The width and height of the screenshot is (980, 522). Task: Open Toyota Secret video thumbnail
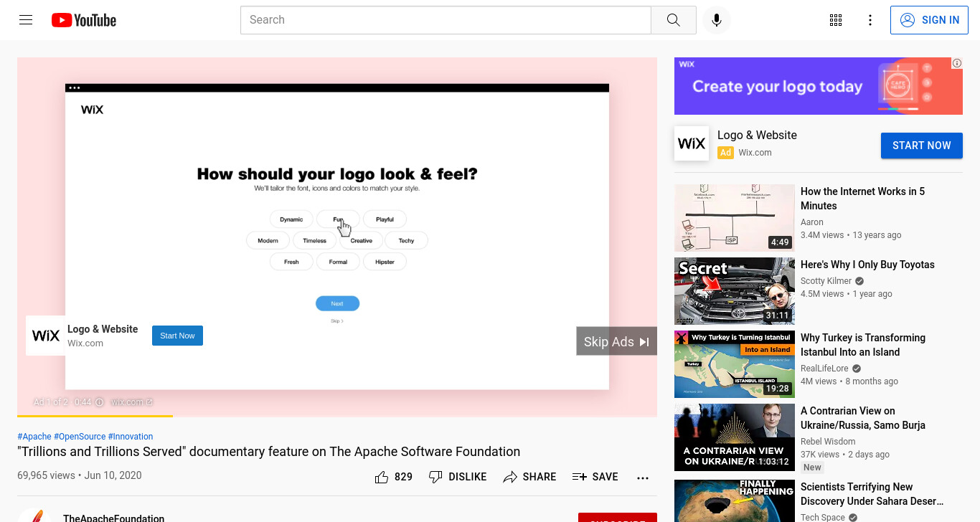click(735, 291)
